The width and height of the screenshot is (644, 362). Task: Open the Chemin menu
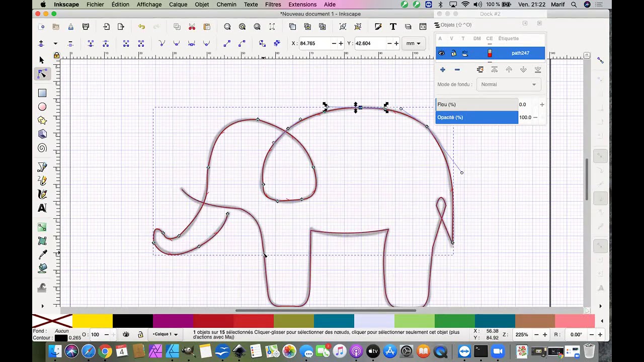click(x=226, y=5)
